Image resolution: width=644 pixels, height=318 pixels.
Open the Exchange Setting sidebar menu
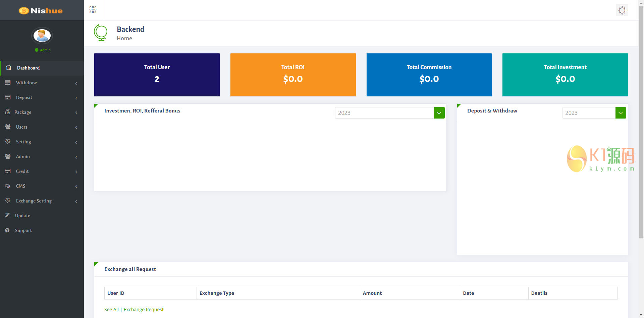42,201
